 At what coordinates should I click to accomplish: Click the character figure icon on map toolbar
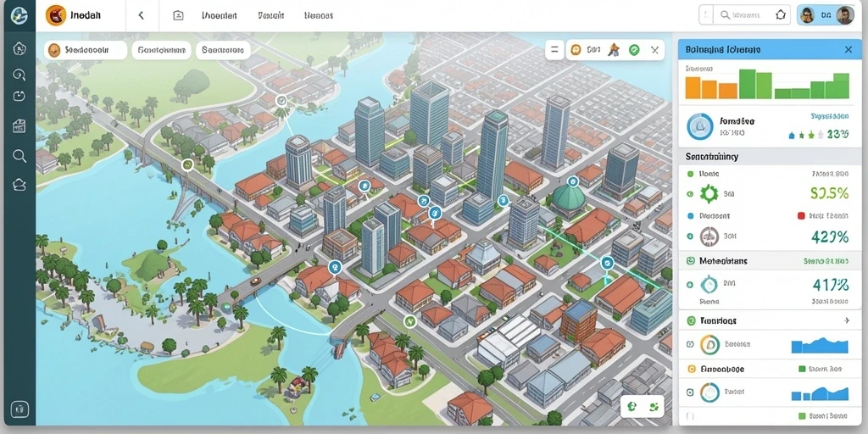[613, 50]
